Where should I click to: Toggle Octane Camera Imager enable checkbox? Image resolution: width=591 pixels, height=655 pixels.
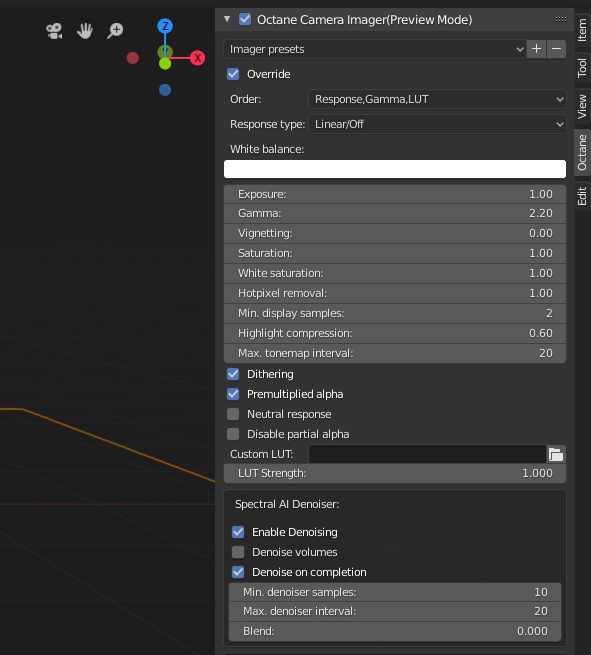pos(245,19)
